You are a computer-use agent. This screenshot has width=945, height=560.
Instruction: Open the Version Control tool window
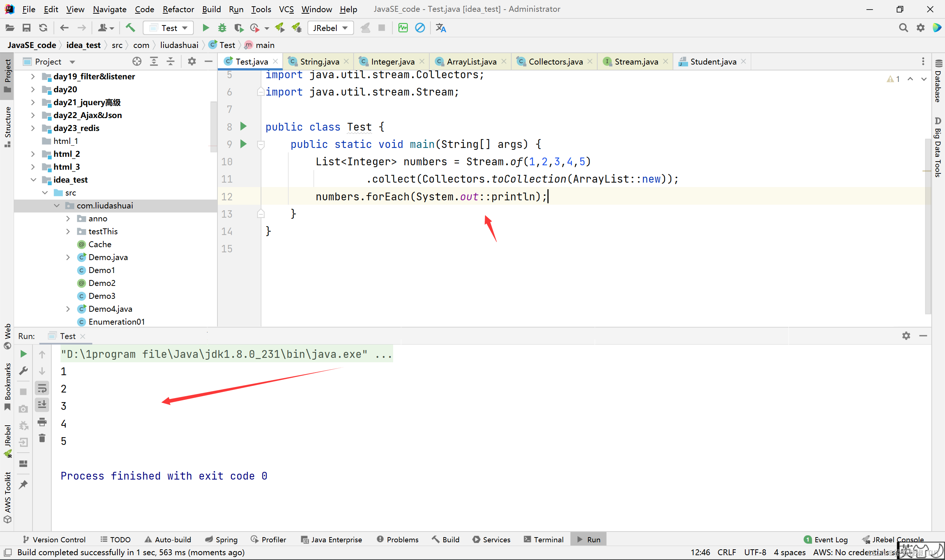[x=54, y=540]
